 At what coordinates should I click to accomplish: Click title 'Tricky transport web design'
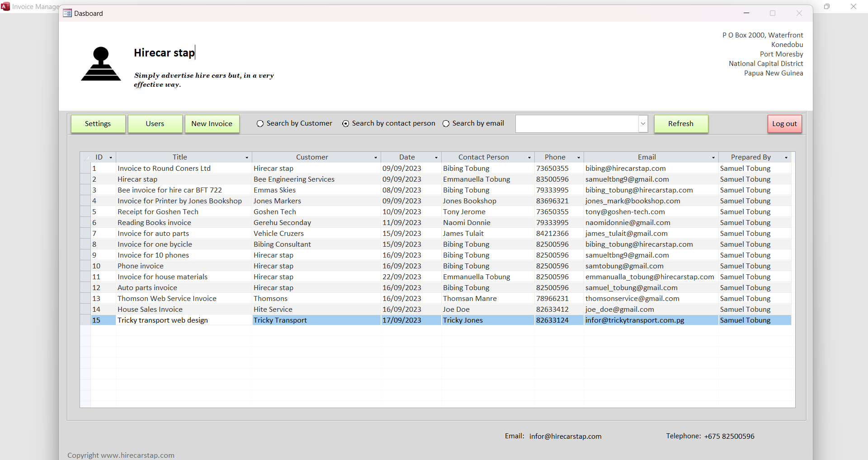(163, 320)
